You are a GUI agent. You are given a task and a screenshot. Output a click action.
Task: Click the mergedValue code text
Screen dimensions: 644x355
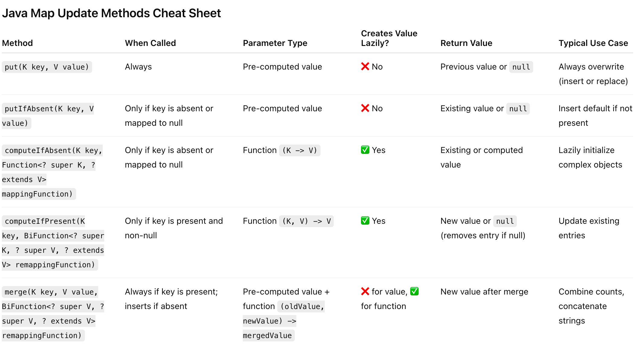[x=268, y=335]
